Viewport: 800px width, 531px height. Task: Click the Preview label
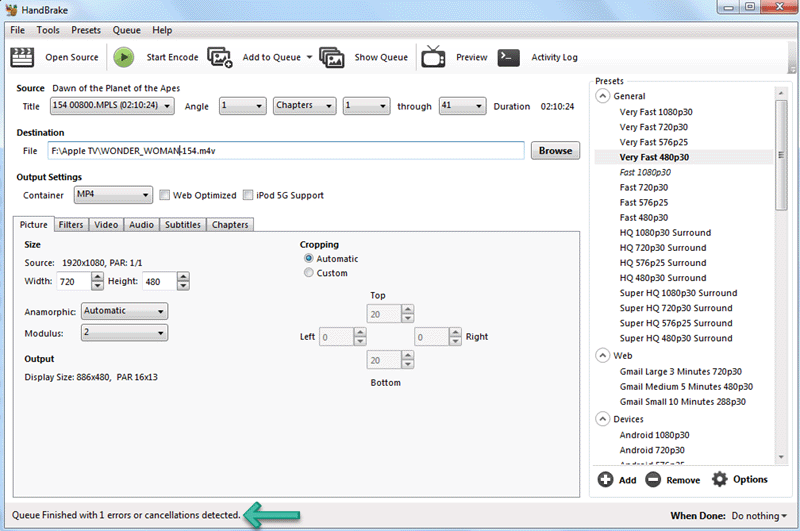472,57
